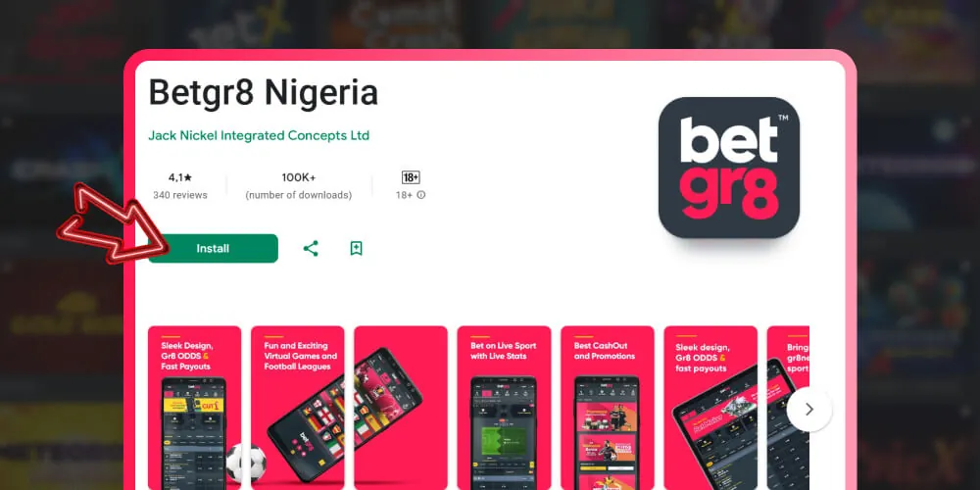Open the partially visible last screenshot
This screenshot has height=490, width=980.
tap(788, 408)
